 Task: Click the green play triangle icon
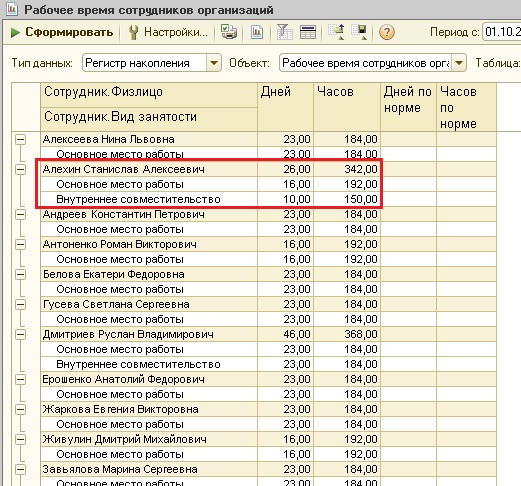click(15, 33)
